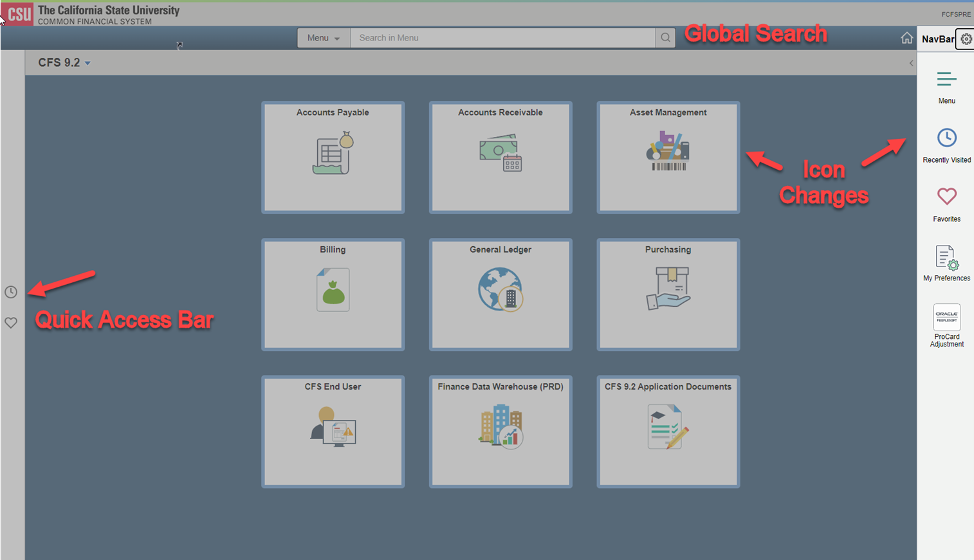
Task: Open the Home icon in the header
Action: point(907,38)
